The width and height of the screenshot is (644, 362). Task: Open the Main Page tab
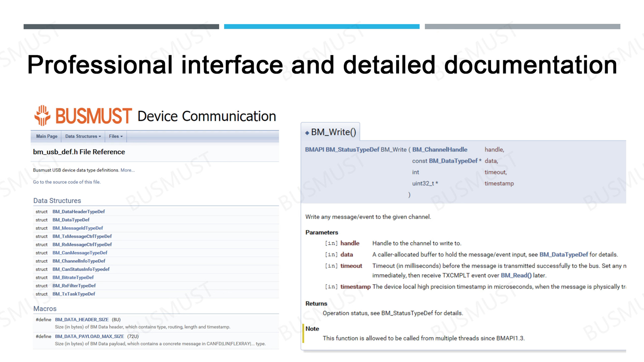click(46, 136)
